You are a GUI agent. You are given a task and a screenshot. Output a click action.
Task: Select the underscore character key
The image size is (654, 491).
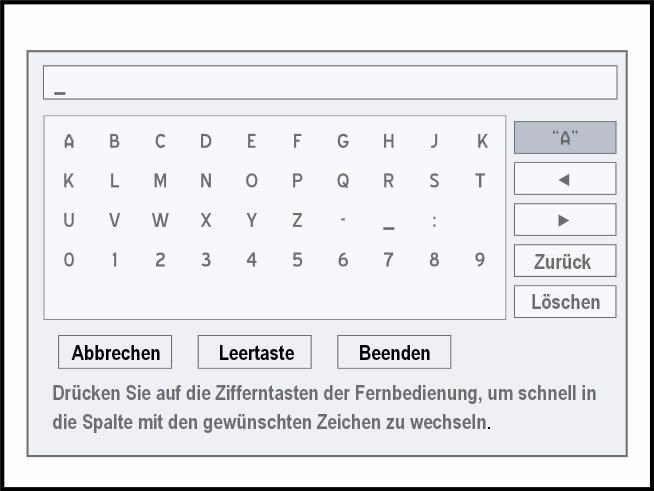point(389,225)
